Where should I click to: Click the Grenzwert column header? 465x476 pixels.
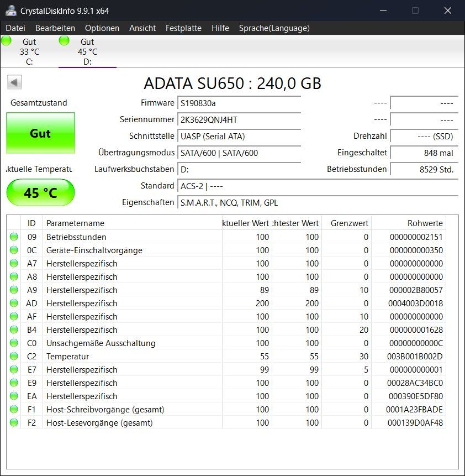click(346, 223)
